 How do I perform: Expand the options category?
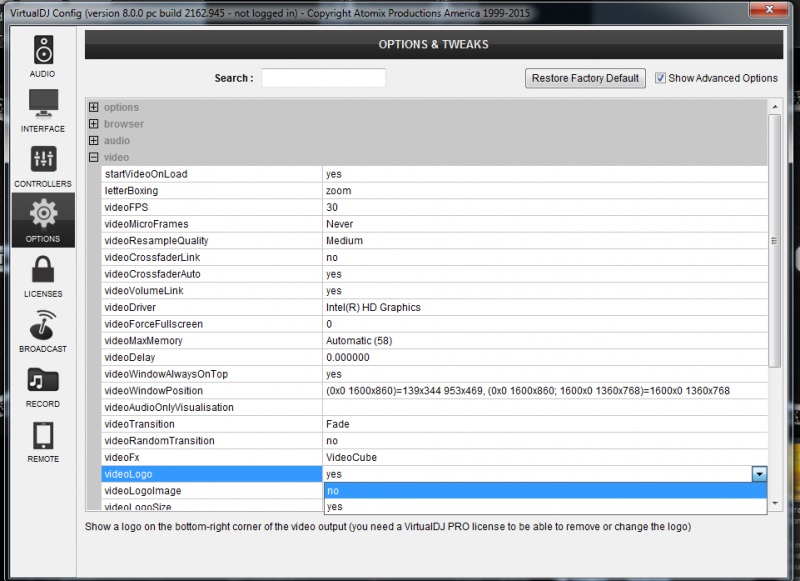click(x=94, y=107)
